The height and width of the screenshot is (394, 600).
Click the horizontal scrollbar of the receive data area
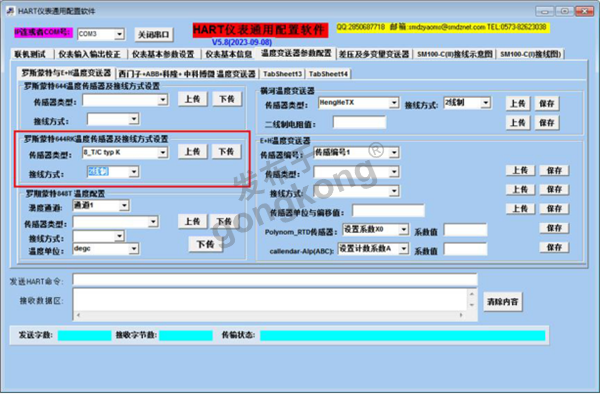(x=270, y=315)
